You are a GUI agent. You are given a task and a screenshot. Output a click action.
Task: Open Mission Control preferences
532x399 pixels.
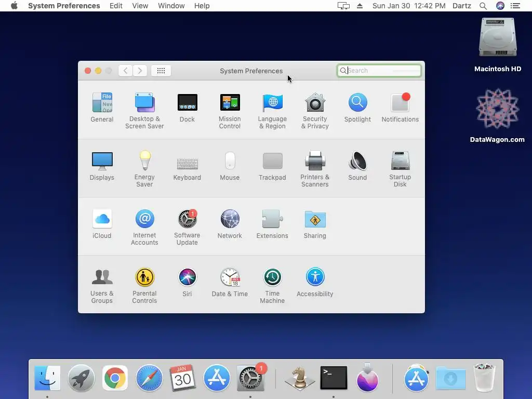click(230, 111)
